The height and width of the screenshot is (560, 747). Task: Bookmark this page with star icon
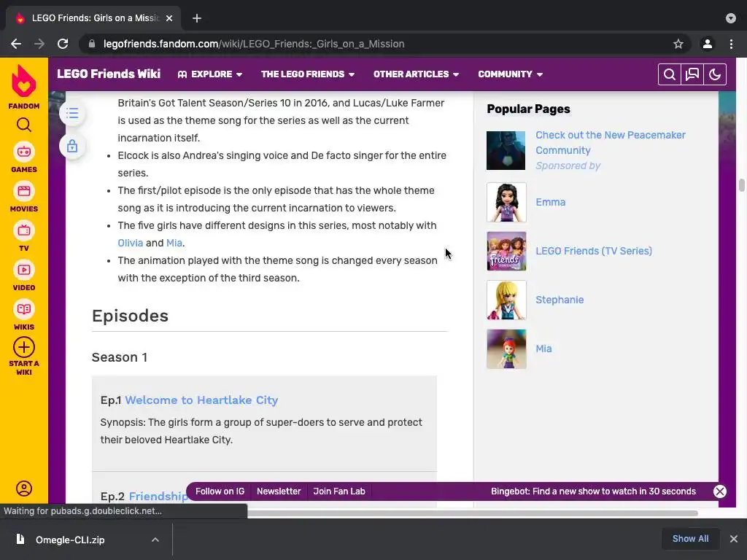click(x=678, y=44)
